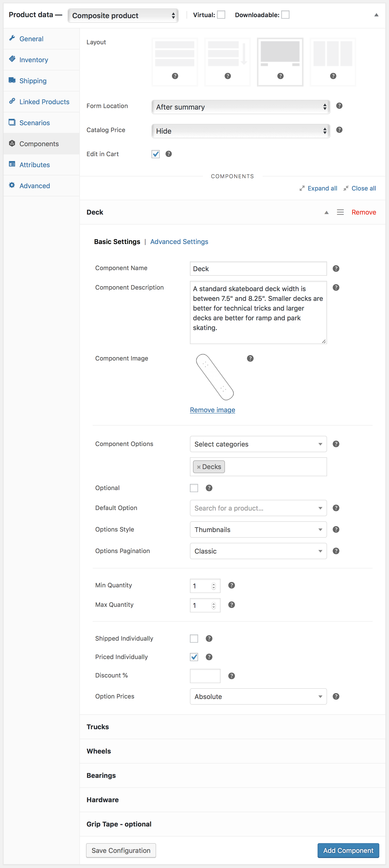Screen dimensions: 389x868
Task: Click the drag handle icon on Deck component
Action: pyautogui.click(x=340, y=212)
